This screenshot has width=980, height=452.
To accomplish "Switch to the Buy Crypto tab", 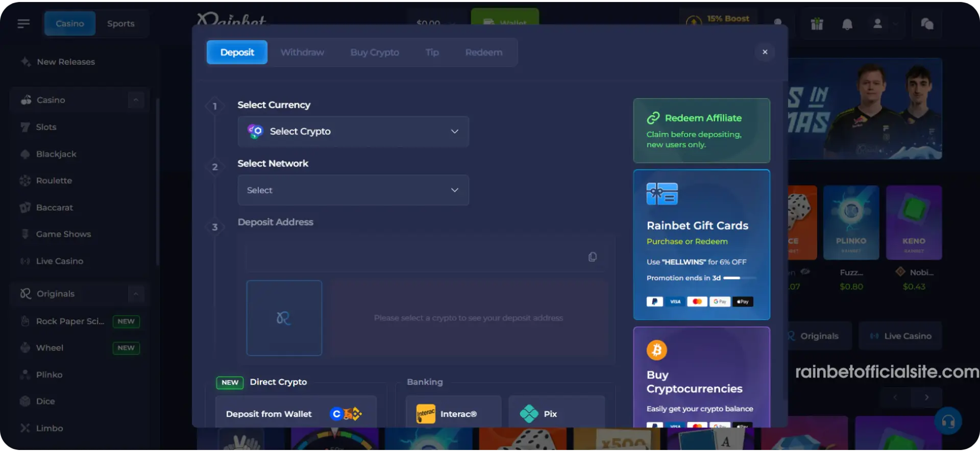I will 375,53.
